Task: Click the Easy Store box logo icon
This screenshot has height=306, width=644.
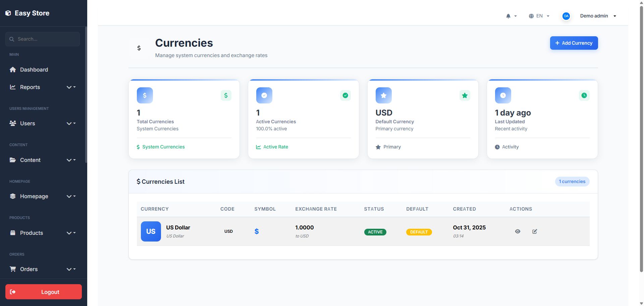Action: tap(8, 13)
